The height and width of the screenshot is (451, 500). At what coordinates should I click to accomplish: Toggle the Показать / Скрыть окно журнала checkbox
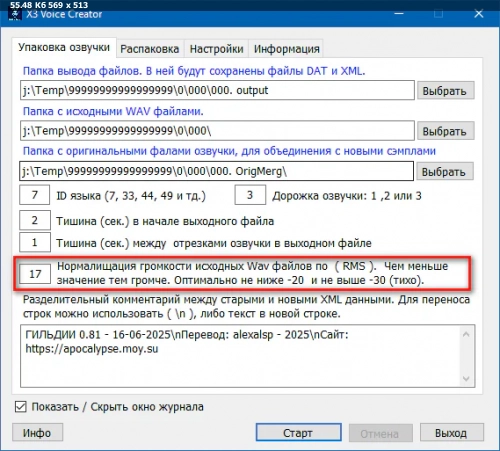tap(21, 407)
